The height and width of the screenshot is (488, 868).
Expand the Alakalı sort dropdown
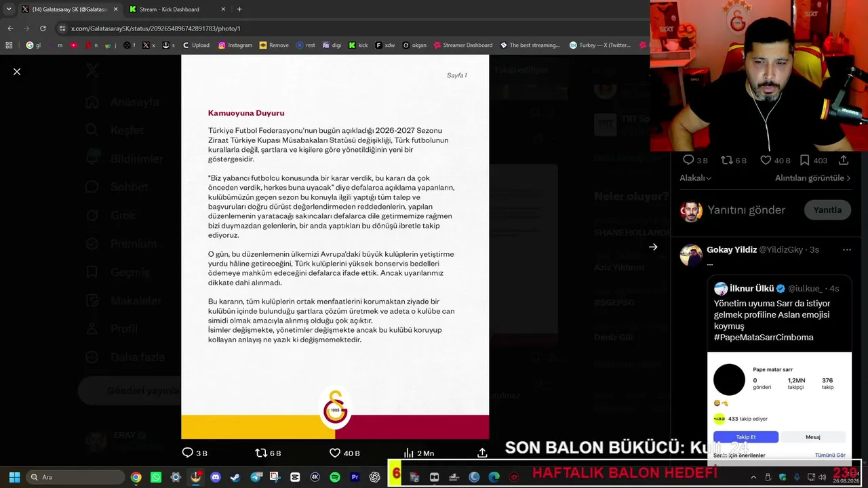(x=696, y=178)
